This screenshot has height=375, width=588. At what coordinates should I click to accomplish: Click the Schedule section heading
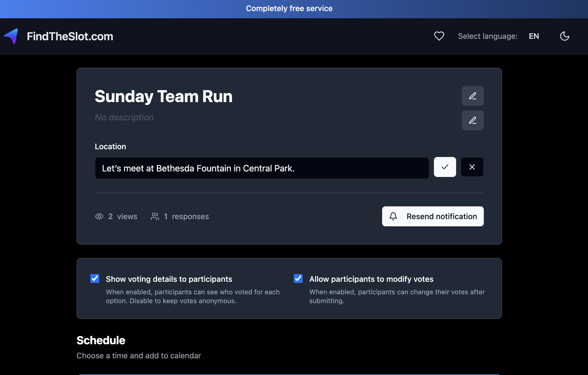coord(101,340)
